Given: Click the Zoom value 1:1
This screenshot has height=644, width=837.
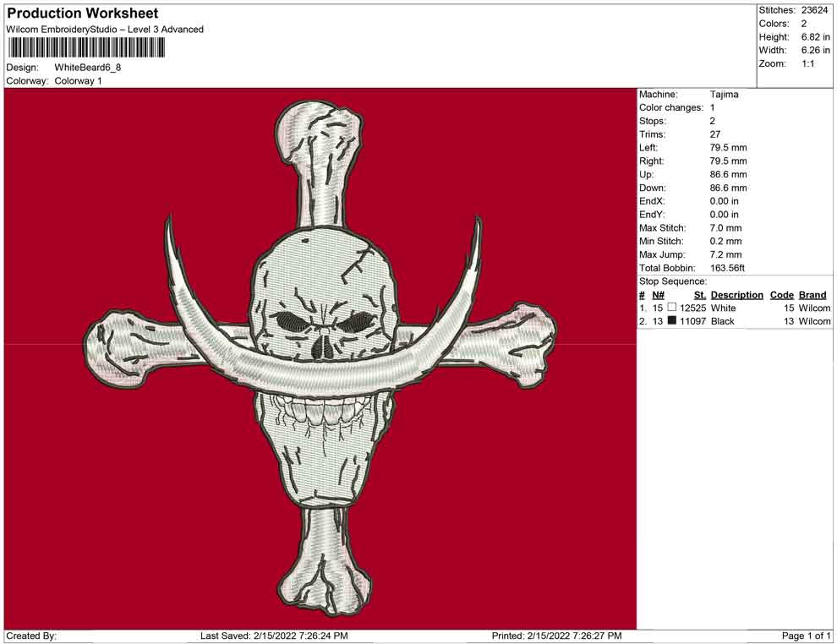Looking at the screenshot, I should [807, 63].
